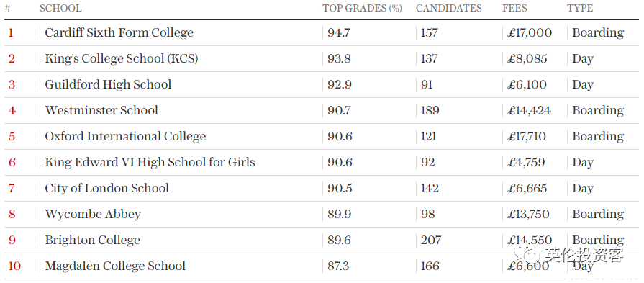Open Guildford High School entry

pos(108,85)
